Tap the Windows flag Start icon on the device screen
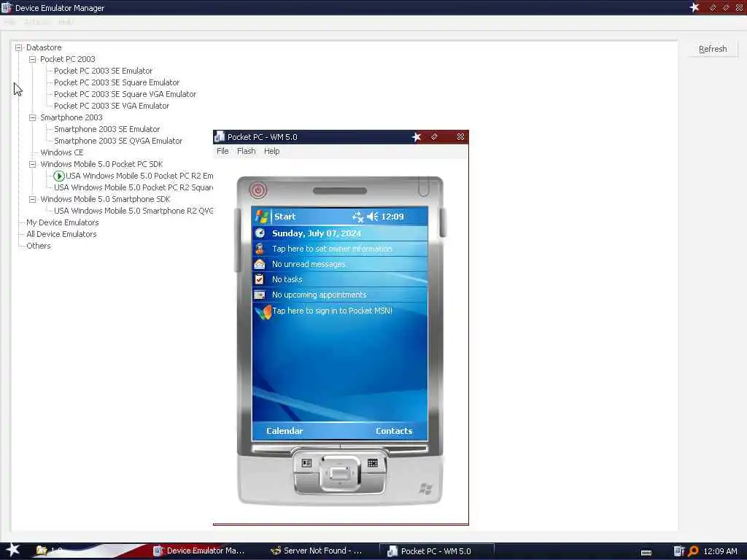The height and width of the screenshot is (560, 747). [262, 217]
